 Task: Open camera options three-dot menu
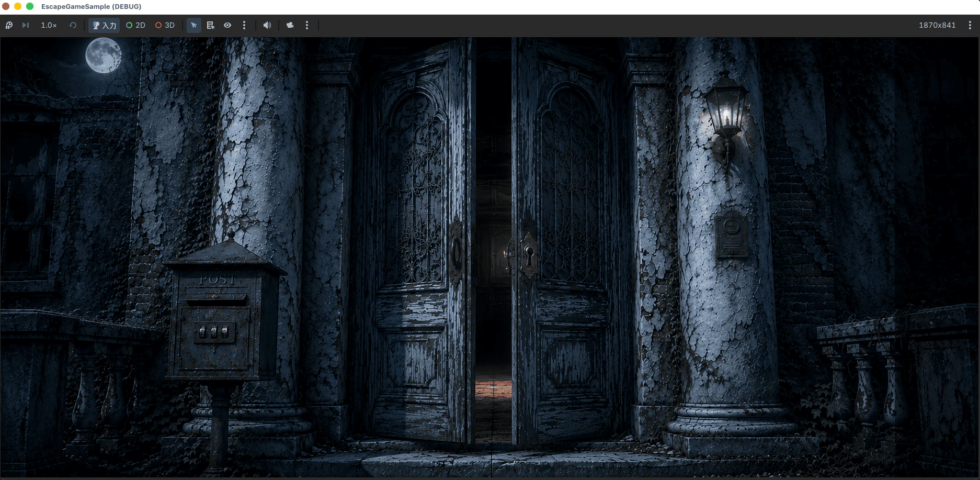307,25
